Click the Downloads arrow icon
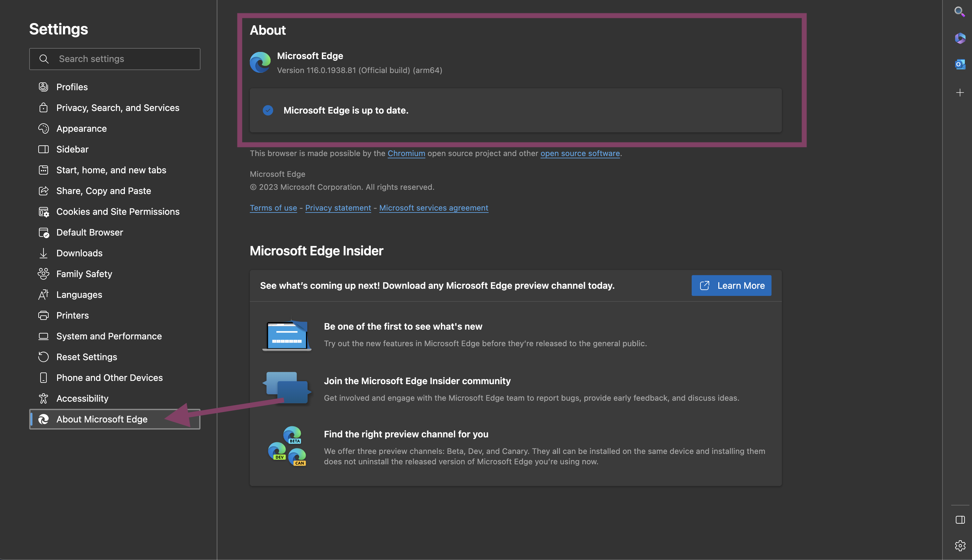 coord(43,253)
